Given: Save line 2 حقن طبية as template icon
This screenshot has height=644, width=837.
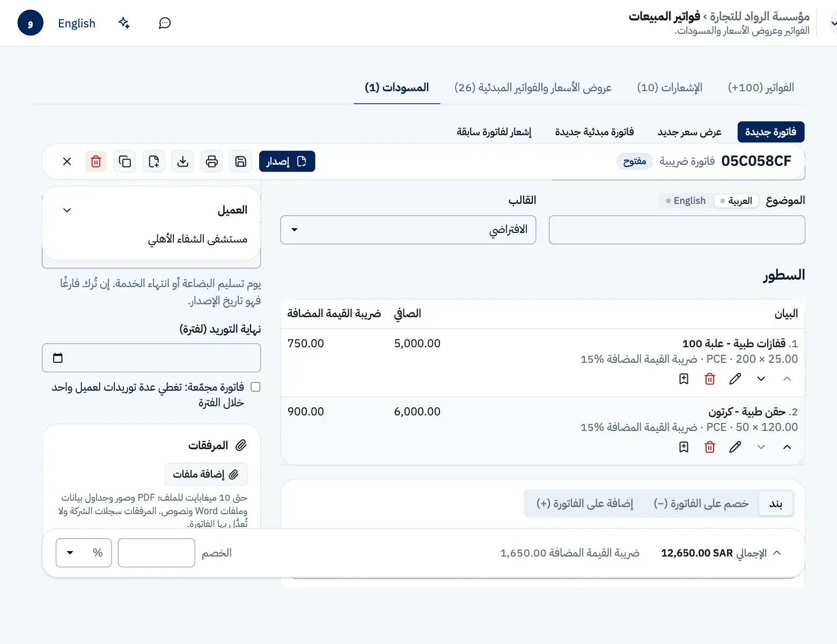Looking at the screenshot, I should pos(684,447).
